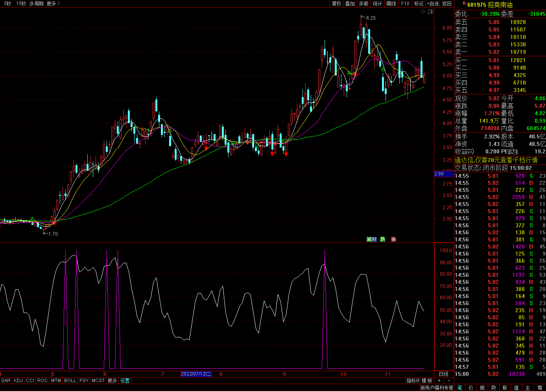Screen dimensions: 546x392
Task: Open 新用户福利专享 link
Action: point(437,388)
